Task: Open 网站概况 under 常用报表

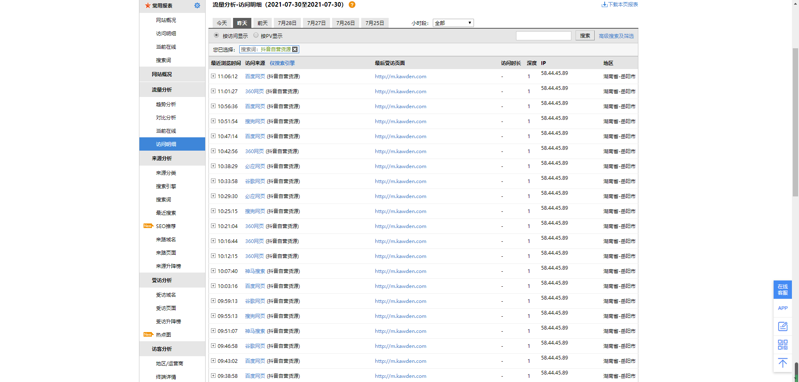Action: (x=166, y=20)
